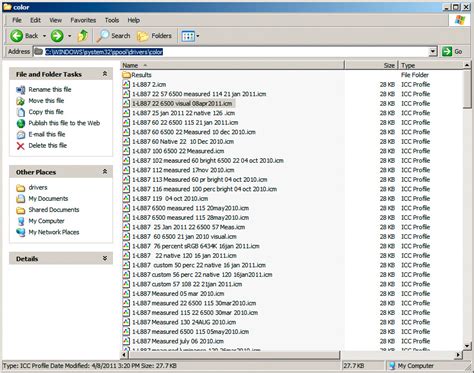This screenshot has height=373, width=474.
Task: Click the vertical scrollbar down arrow
Action: (x=467, y=346)
